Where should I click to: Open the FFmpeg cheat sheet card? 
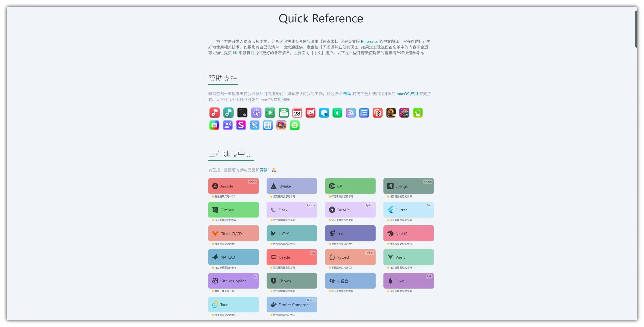(233, 210)
